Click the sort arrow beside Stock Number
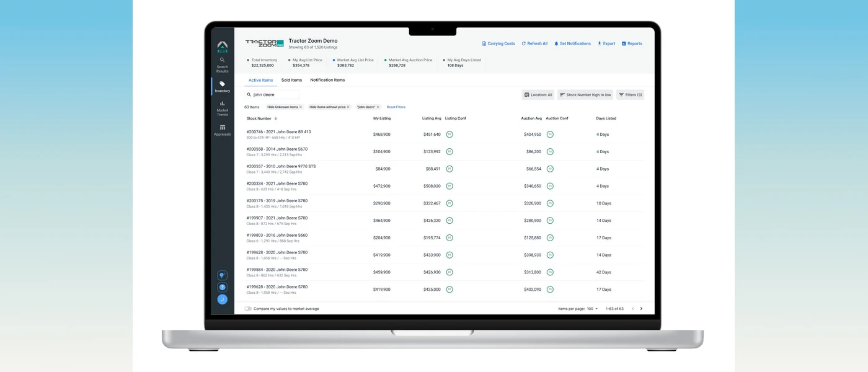This screenshot has height=372, width=868. point(276,118)
